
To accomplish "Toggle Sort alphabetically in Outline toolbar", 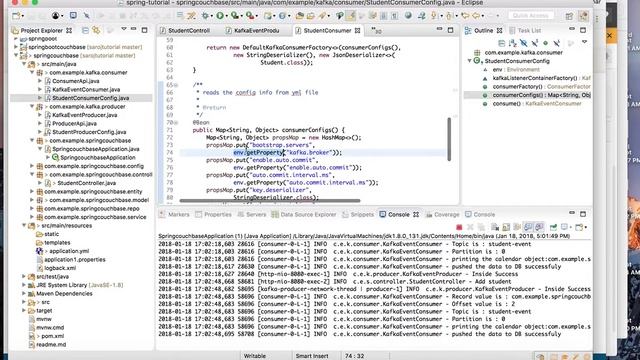I will (513, 43).
